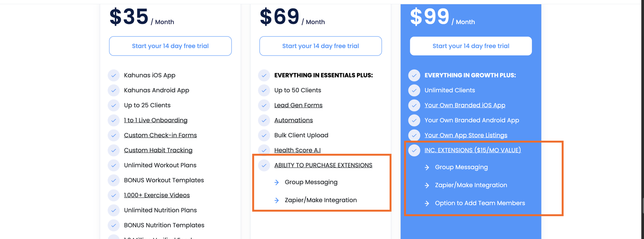Open the Automations link
The width and height of the screenshot is (644, 239).
[293, 120]
